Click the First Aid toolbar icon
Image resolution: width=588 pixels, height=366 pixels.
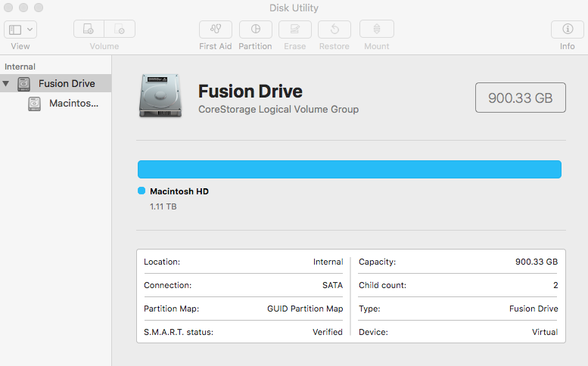pos(216,29)
